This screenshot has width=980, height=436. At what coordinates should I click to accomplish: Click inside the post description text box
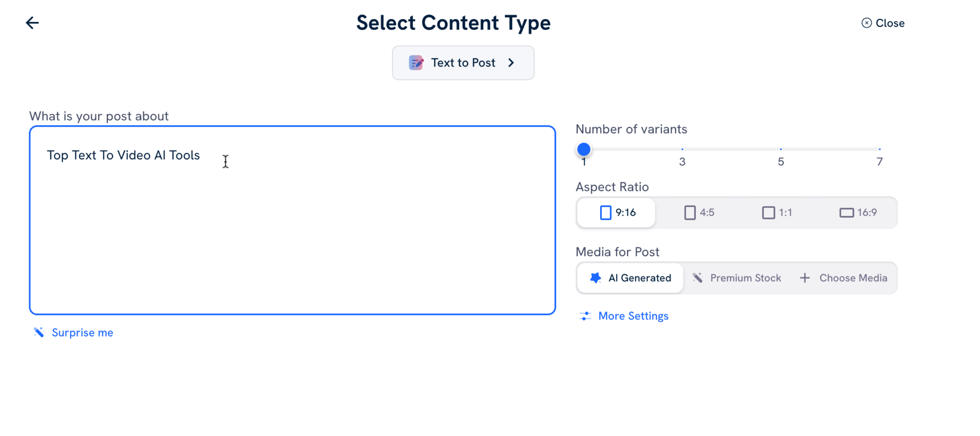pyautogui.click(x=292, y=220)
